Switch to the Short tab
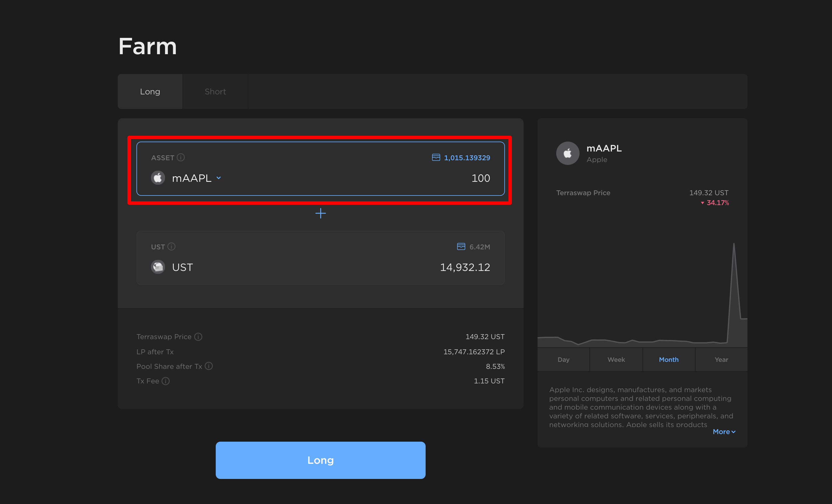This screenshot has width=832, height=504. pyautogui.click(x=215, y=91)
